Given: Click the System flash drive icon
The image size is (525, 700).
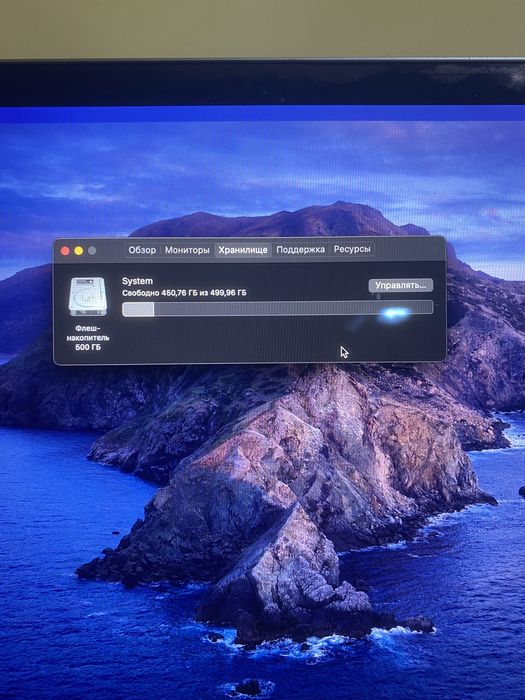Looking at the screenshot, I should point(88,296).
